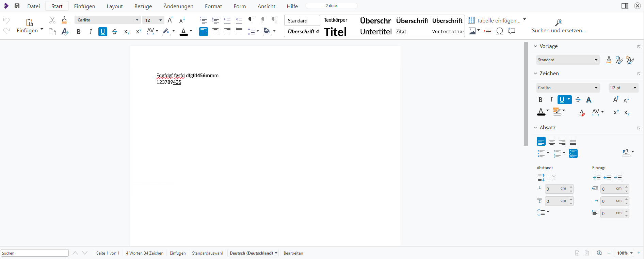The height and width of the screenshot is (259, 644).
Task: Insert comment icon in toolbar
Action: point(512,31)
